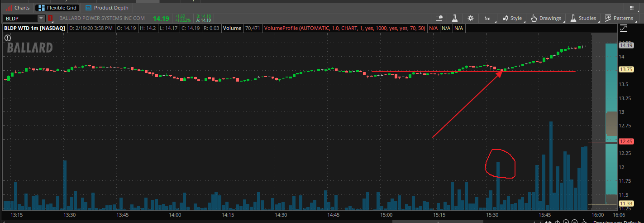Click the zoom out minus icon
Viewport: 644px width, 223px height.
coord(574,221)
